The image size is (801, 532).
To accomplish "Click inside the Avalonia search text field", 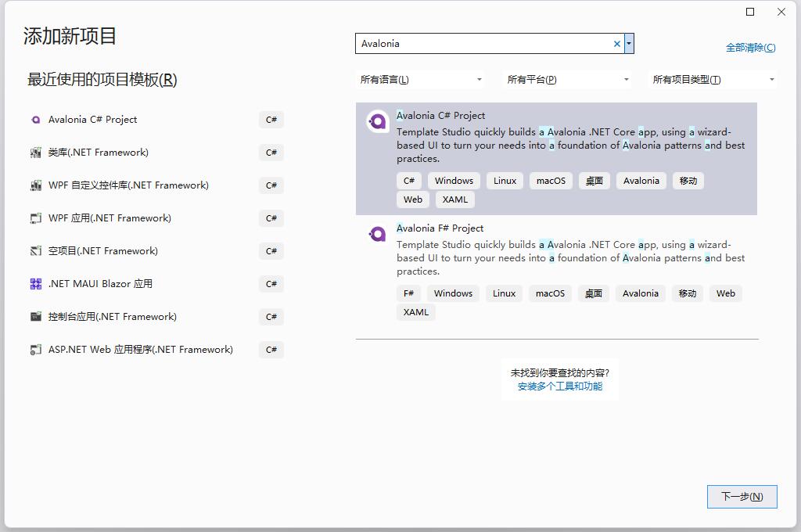I will pyautogui.click(x=481, y=44).
